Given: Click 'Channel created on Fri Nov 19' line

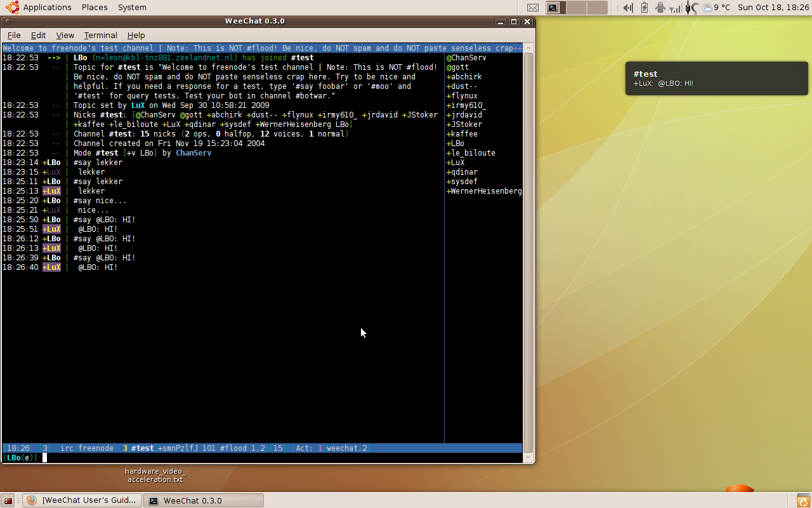Looking at the screenshot, I should click(x=134, y=144).
